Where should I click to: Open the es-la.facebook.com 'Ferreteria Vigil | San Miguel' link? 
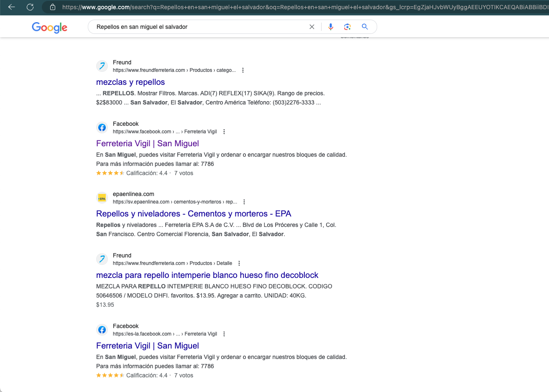(x=148, y=346)
